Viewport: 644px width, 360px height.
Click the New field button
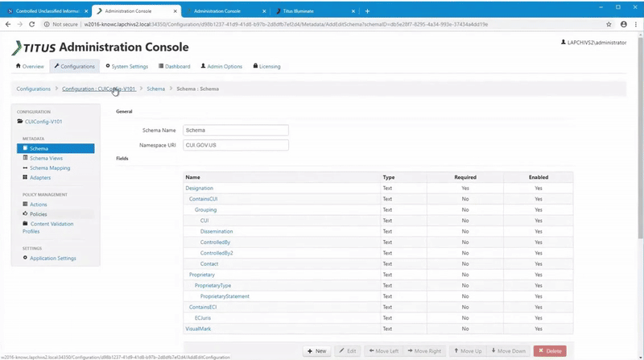click(316, 351)
